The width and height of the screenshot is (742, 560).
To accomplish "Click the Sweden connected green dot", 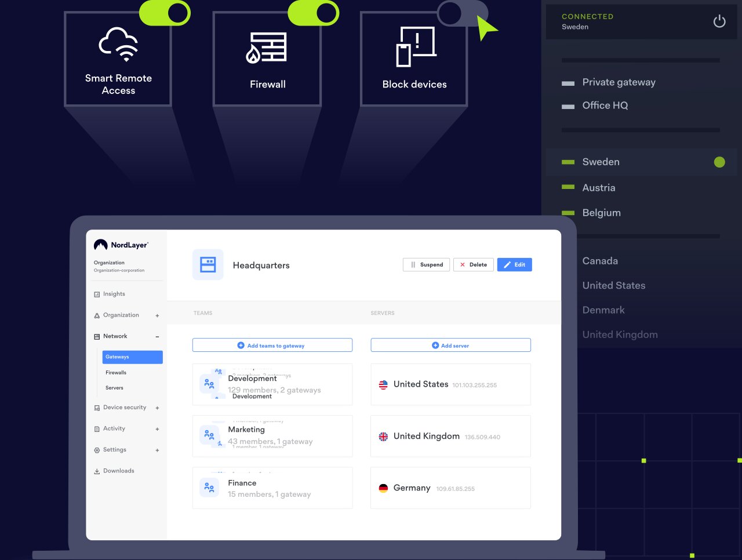I will [719, 162].
